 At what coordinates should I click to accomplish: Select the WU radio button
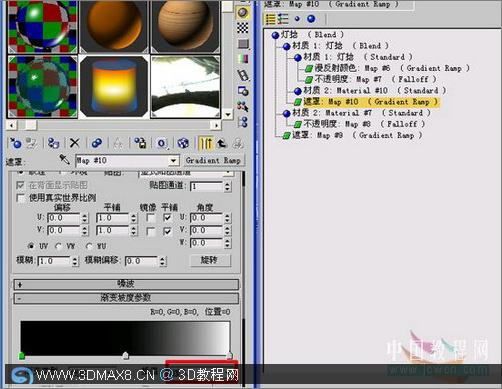[x=89, y=246]
